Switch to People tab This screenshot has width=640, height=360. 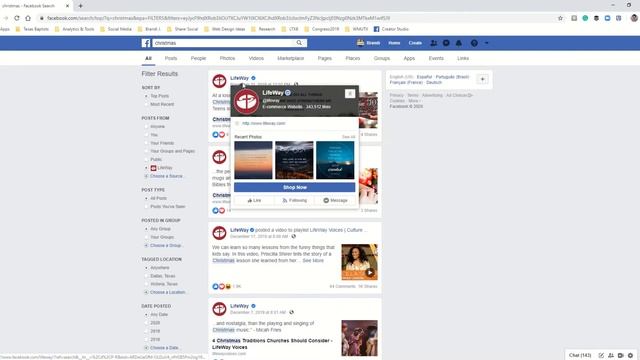click(x=198, y=58)
